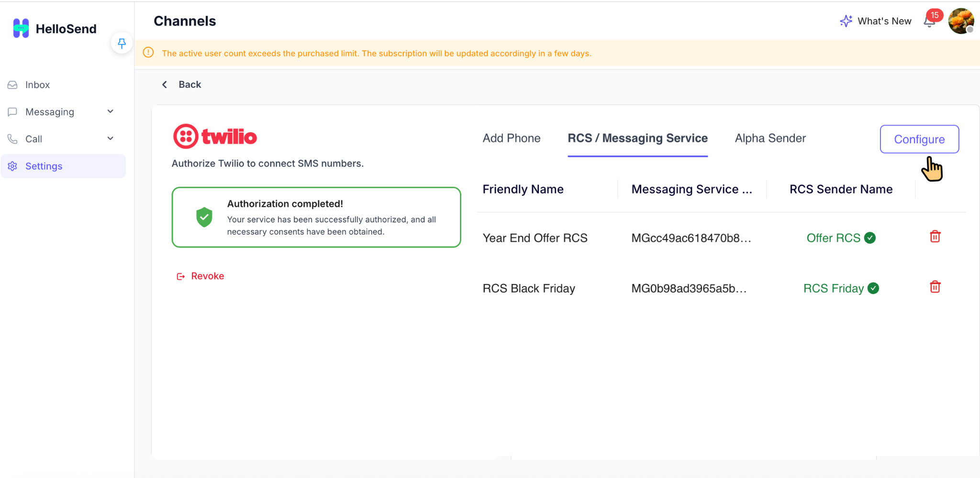Click the MG0b98ad3965a5b service ID
The width and height of the screenshot is (980, 478).
689,288
